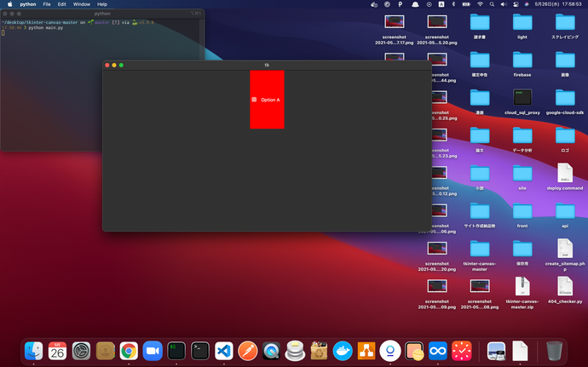Close the tk window
This screenshot has height=367, width=588.
pyautogui.click(x=107, y=66)
